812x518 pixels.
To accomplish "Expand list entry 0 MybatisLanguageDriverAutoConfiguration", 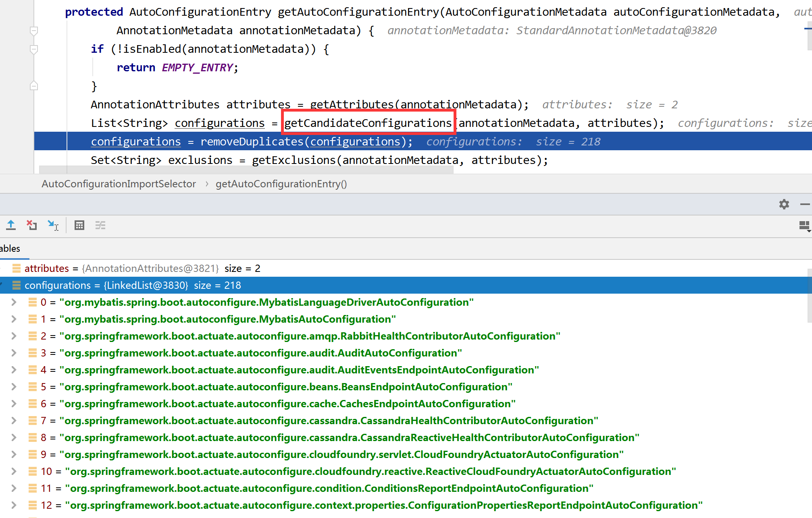I will tap(14, 302).
